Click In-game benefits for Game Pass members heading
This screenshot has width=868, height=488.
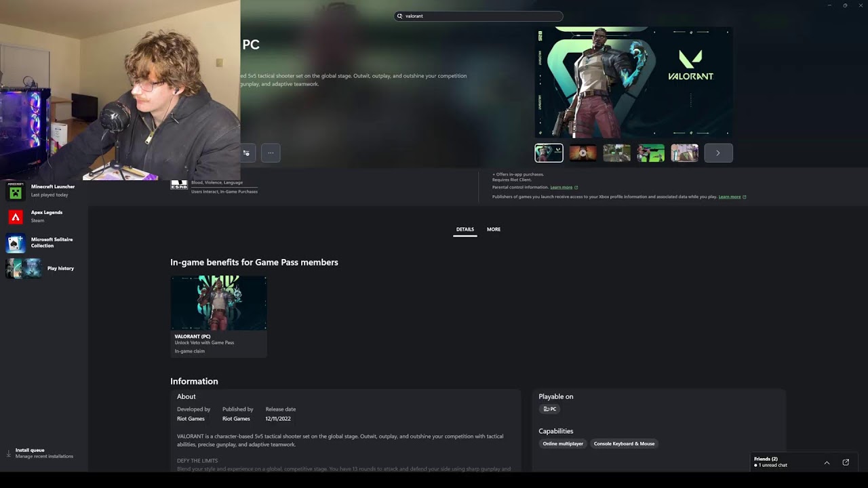(254, 262)
